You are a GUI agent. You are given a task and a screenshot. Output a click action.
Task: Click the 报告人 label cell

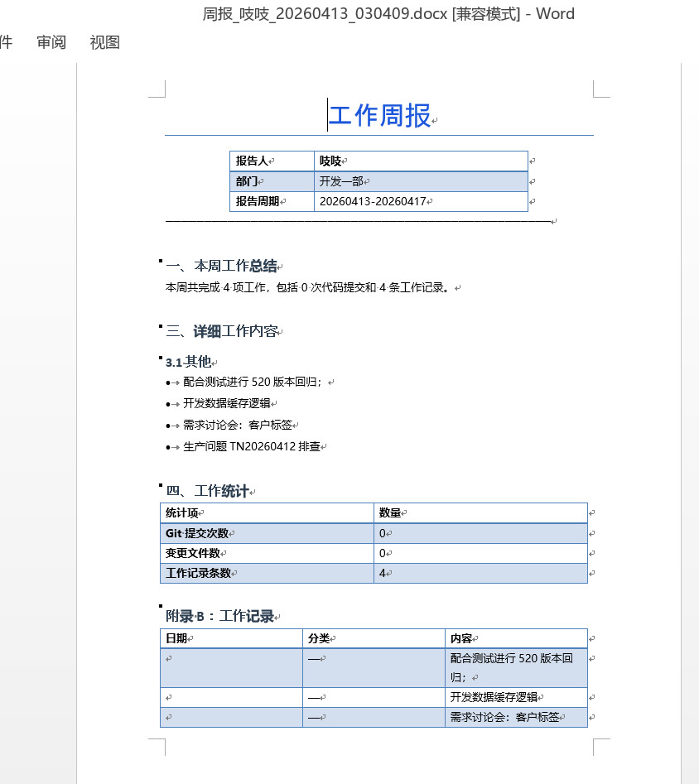pyautogui.click(x=253, y=161)
